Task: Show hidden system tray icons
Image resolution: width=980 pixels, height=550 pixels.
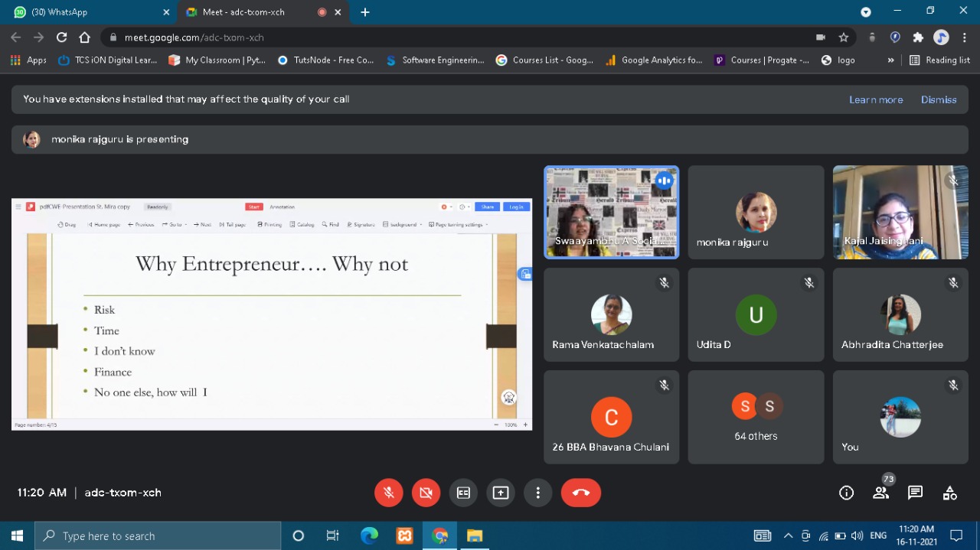Action: pos(788,535)
